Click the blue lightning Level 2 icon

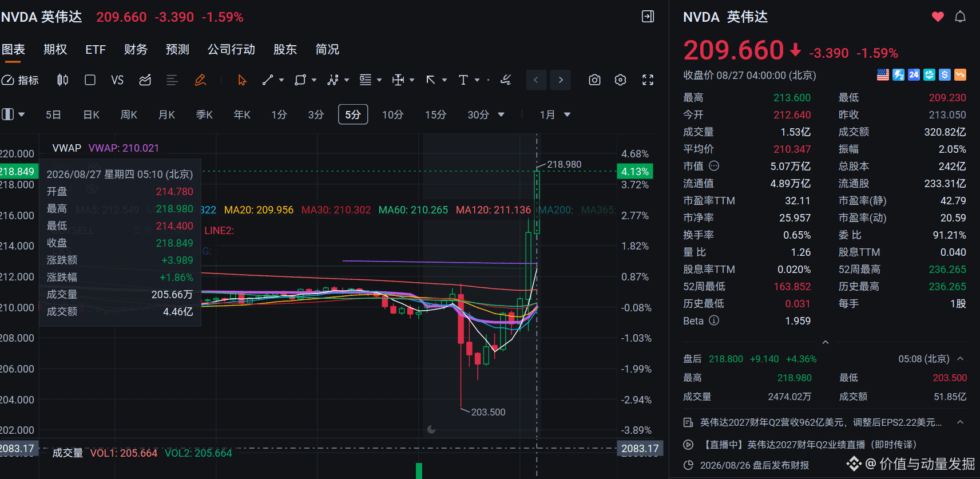coord(899,75)
